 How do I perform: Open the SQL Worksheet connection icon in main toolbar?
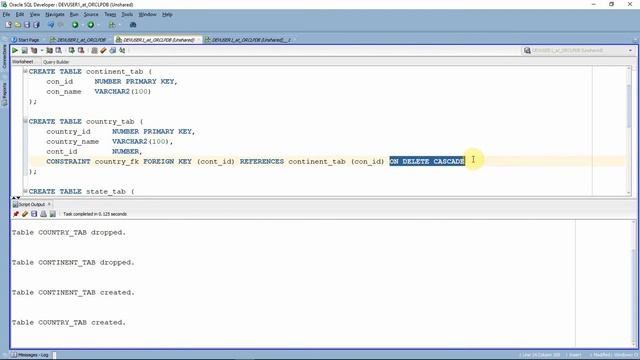pyautogui.click(x=111, y=25)
